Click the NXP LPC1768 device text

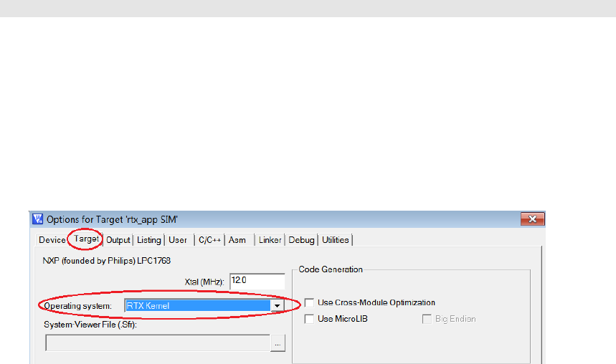[106, 261]
